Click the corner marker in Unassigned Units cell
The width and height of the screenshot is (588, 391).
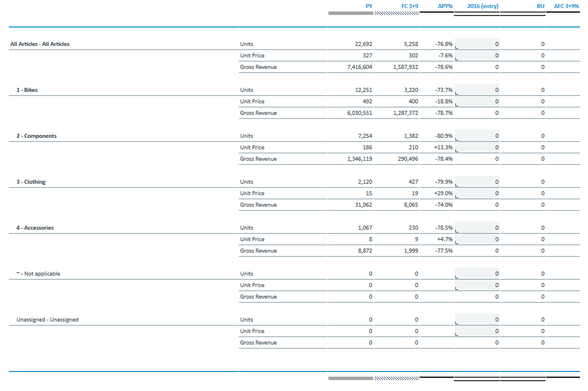(457, 322)
